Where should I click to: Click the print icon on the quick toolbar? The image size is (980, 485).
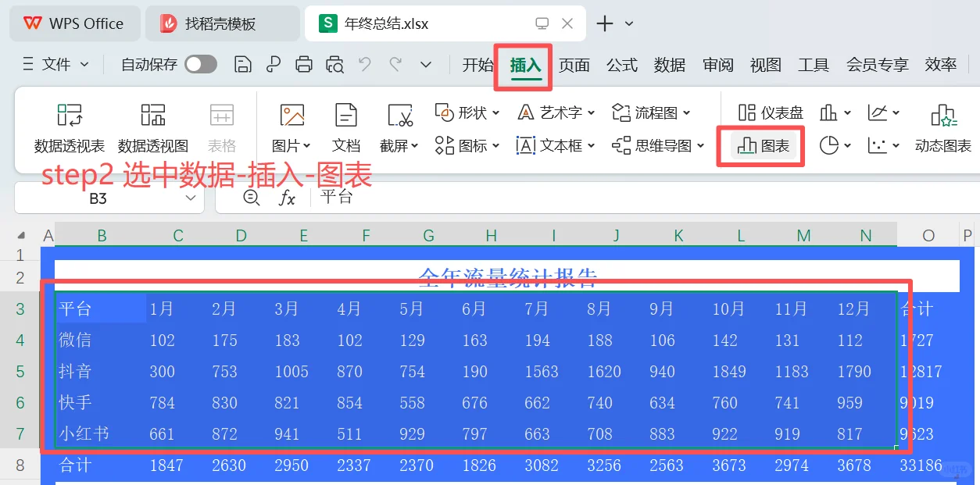(304, 65)
